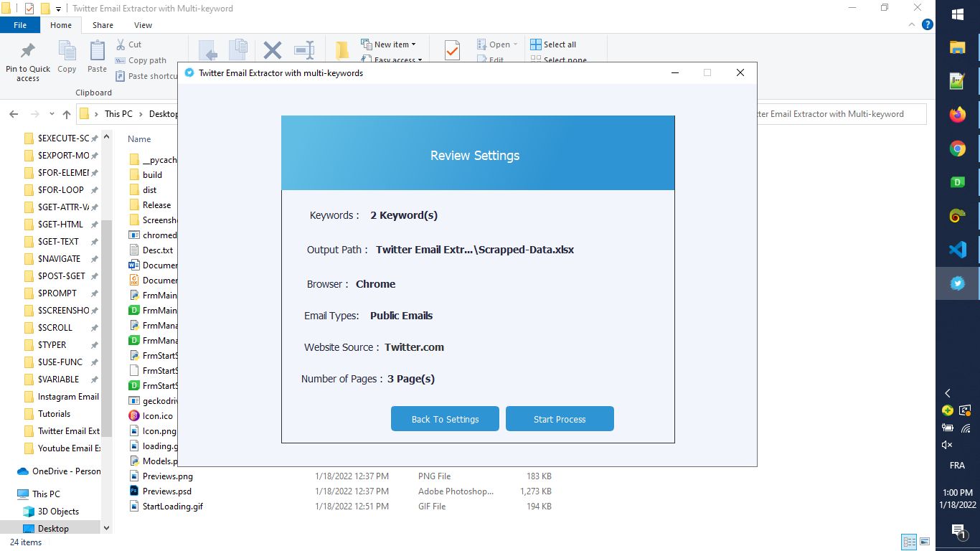Image resolution: width=980 pixels, height=551 pixels.
Task: Switch to details view layout icon
Action: [909, 542]
